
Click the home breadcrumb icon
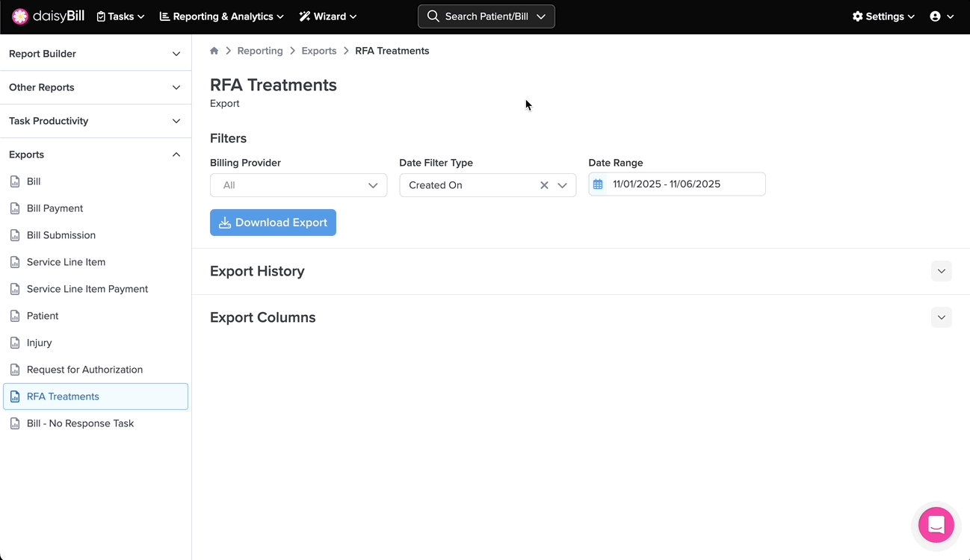click(x=214, y=51)
